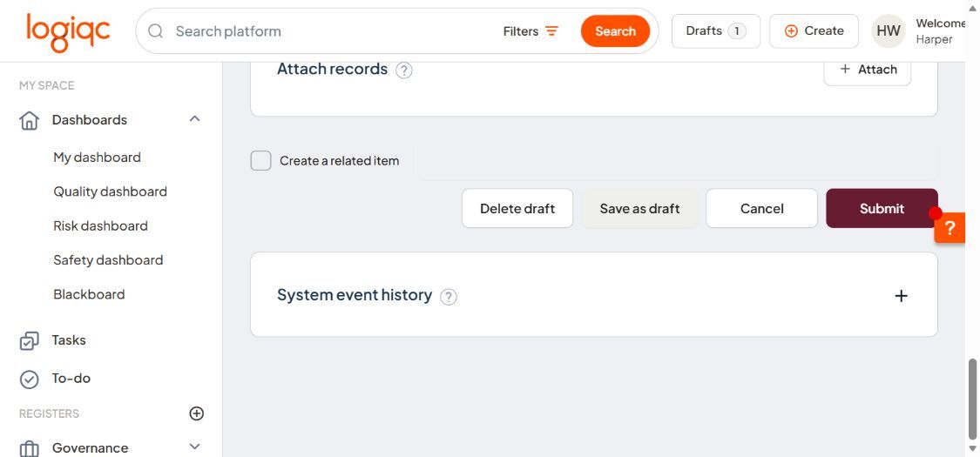Click the Dashboards label

(x=90, y=120)
